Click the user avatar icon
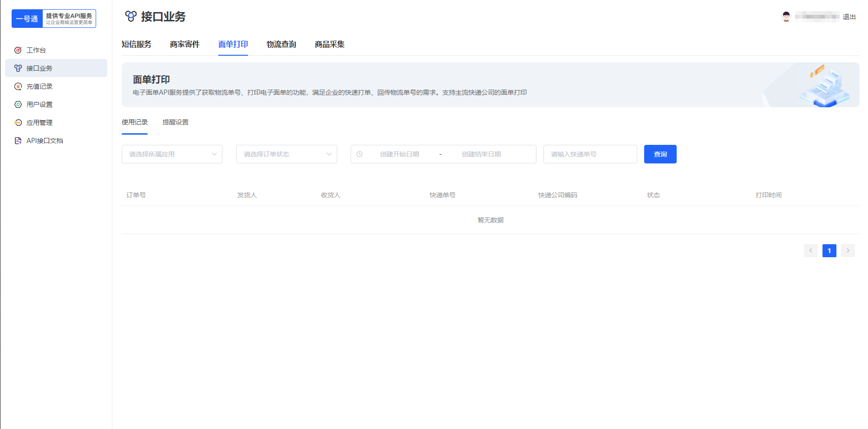Screen dimensions: 868x429 point(786,17)
